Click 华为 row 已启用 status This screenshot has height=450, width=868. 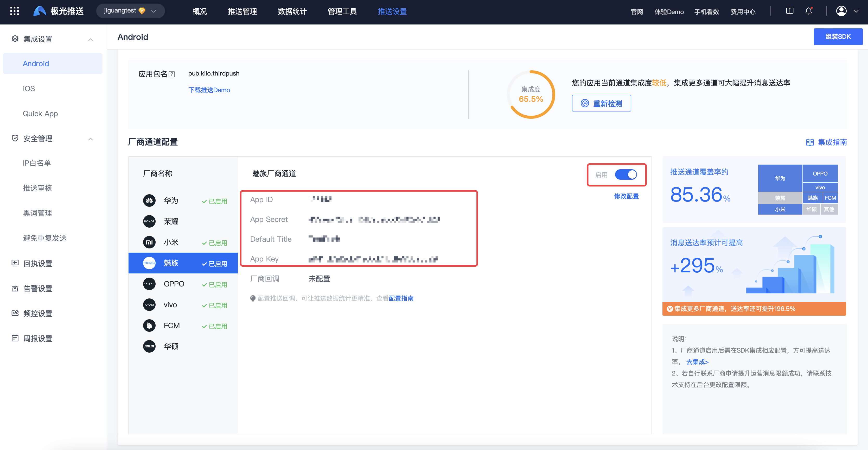[x=214, y=201]
